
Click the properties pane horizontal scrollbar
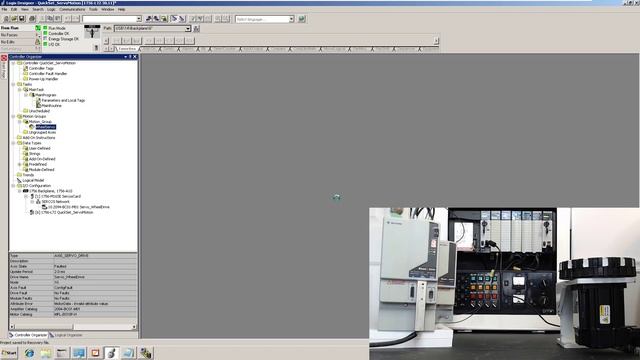73,327
